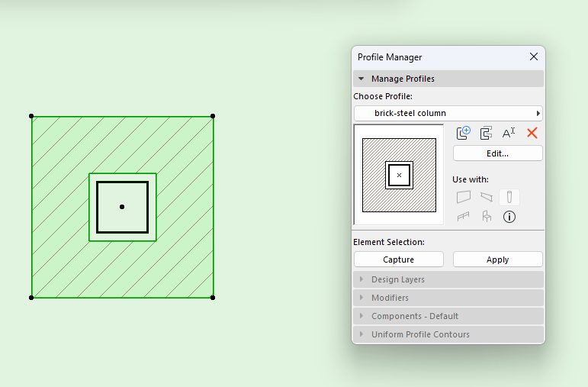Expand Uniform Profile Contours section
Screen dimensions: 588x387
[x=448, y=334]
